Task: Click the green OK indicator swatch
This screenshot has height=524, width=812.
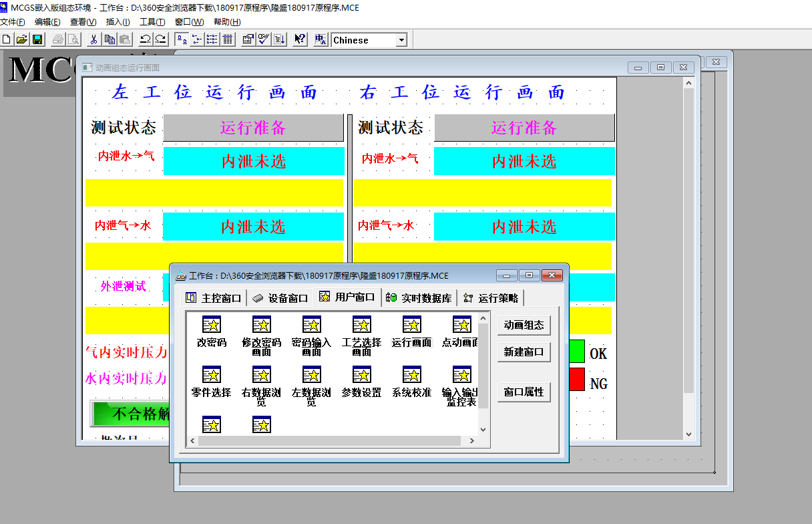Action: 577,352
